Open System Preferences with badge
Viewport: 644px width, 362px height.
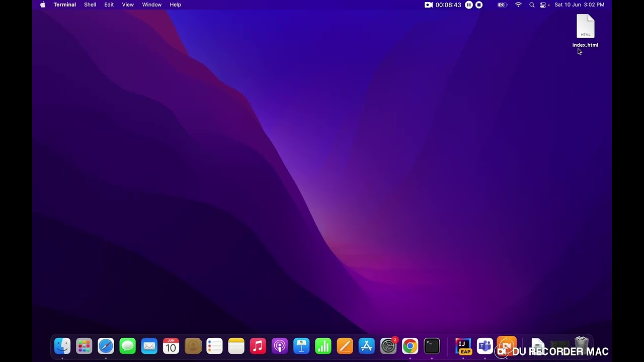388,346
